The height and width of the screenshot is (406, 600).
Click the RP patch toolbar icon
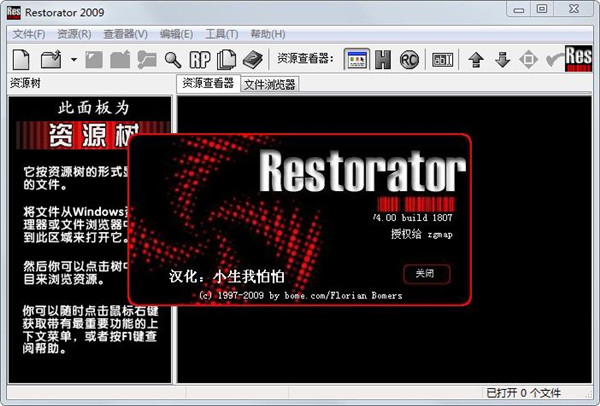(x=199, y=59)
